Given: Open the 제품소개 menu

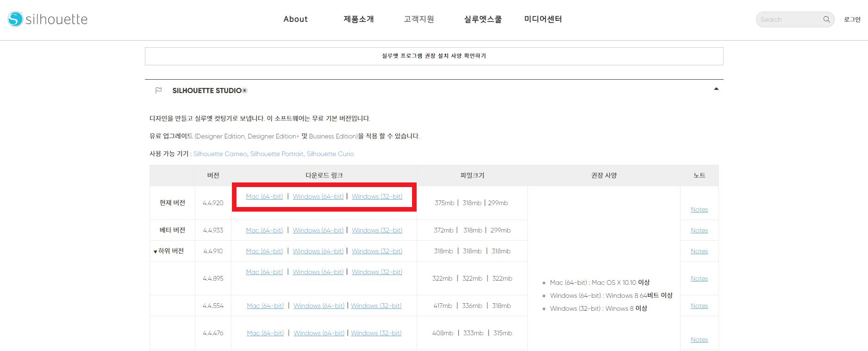Looking at the screenshot, I should coord(358,19).
